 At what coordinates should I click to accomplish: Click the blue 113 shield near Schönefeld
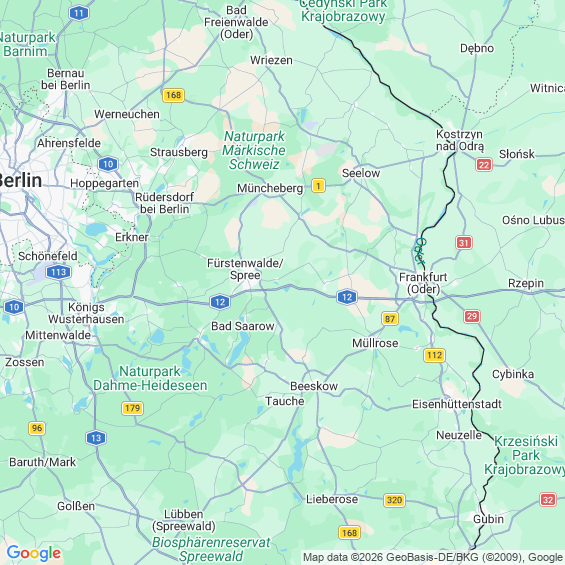click(x=59, y=272)
